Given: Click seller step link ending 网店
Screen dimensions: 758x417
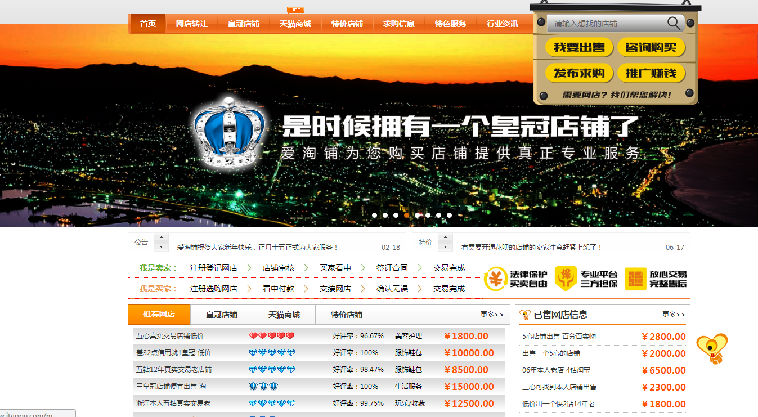Looking at the screenshot, I should tap(213, 268).
